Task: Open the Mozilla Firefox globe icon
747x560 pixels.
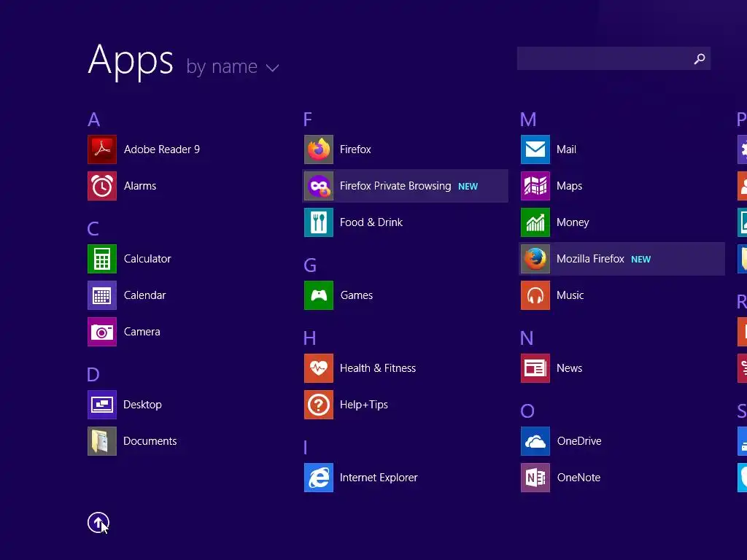Action: (535, 259)
